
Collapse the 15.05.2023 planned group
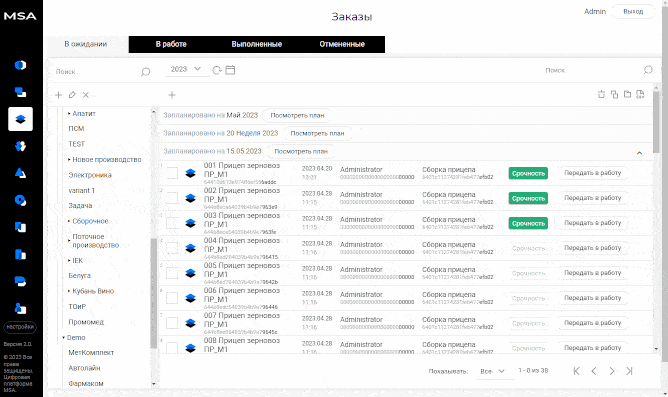[639, 152]
